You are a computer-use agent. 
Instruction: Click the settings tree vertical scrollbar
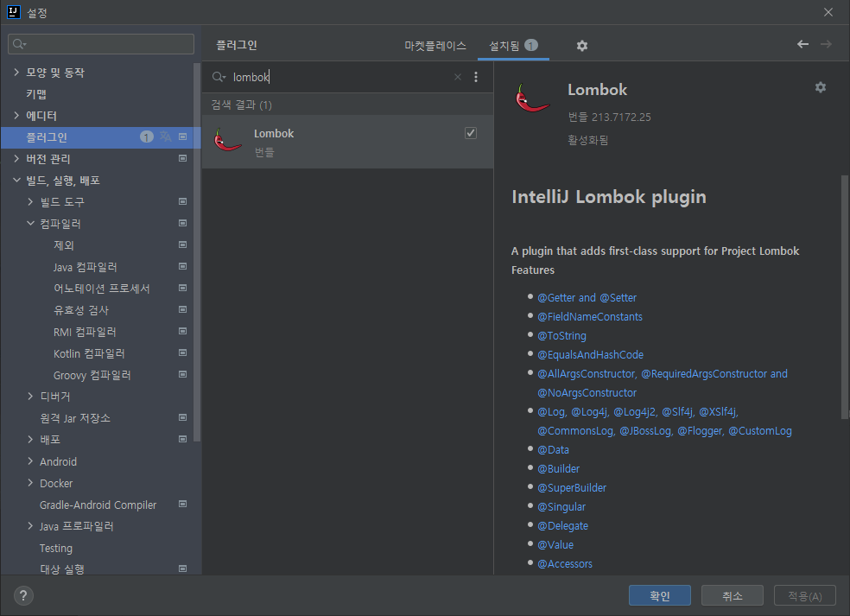(x=197, y=252)
